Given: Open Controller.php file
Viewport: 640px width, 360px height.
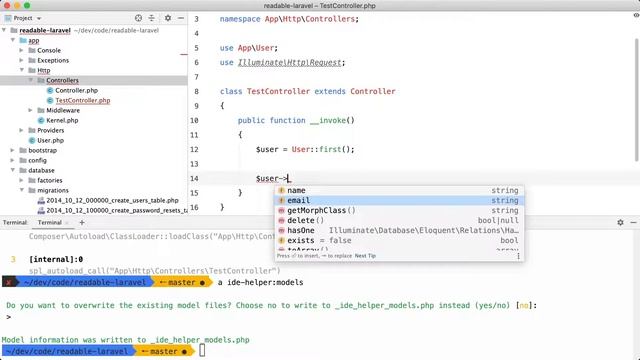Looking at the screenshot, I should 76,90.
